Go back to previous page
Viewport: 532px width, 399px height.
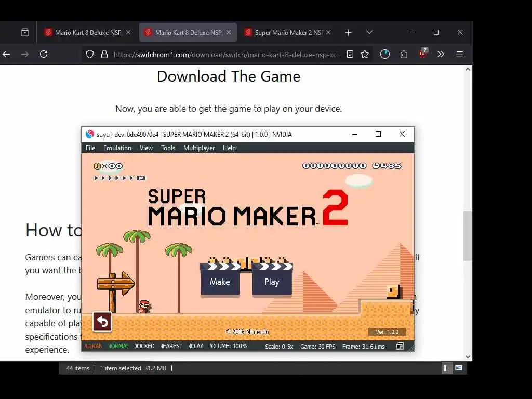click(6, 54)
